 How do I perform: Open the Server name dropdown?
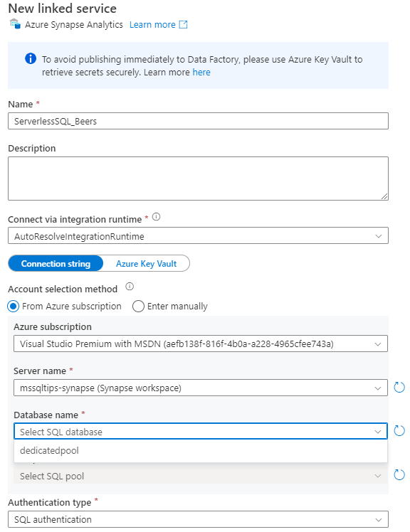pyautogui.click(x=201, y=388)
